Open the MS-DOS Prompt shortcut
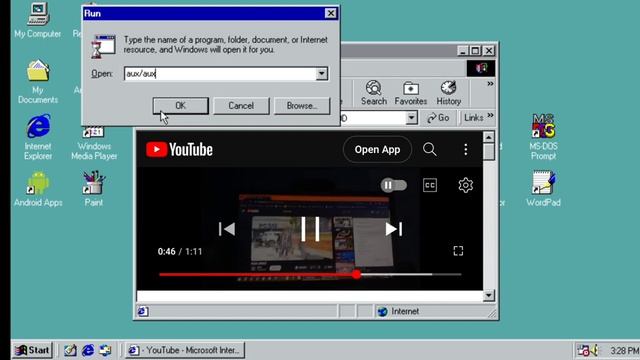Screen dimensions: 640x360 pos(543,137)
